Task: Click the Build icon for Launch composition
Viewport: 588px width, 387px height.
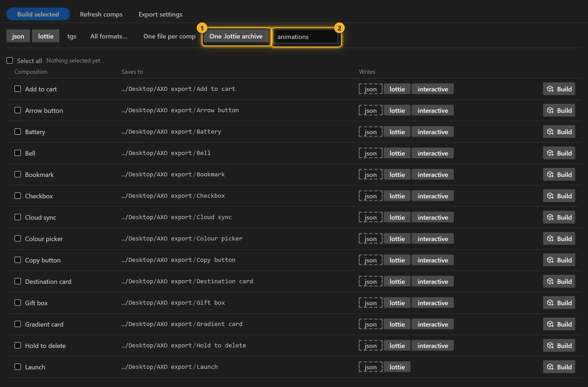Action: (550, 367)
